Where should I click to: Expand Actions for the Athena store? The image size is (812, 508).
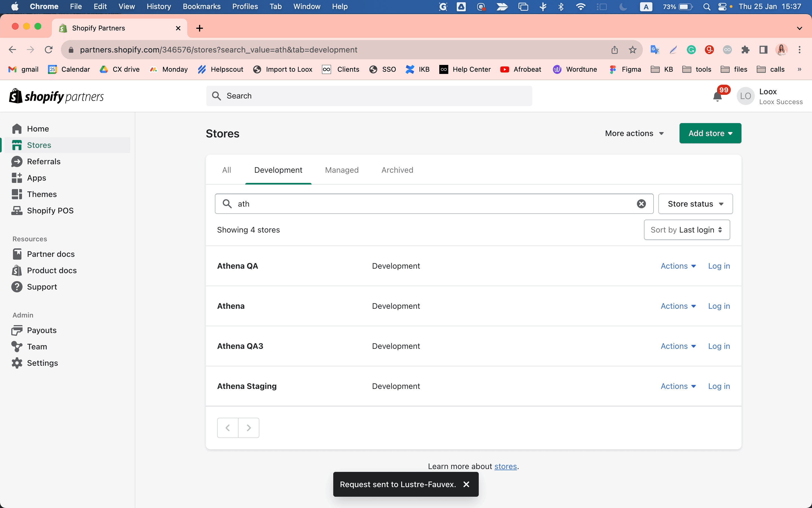678,306
